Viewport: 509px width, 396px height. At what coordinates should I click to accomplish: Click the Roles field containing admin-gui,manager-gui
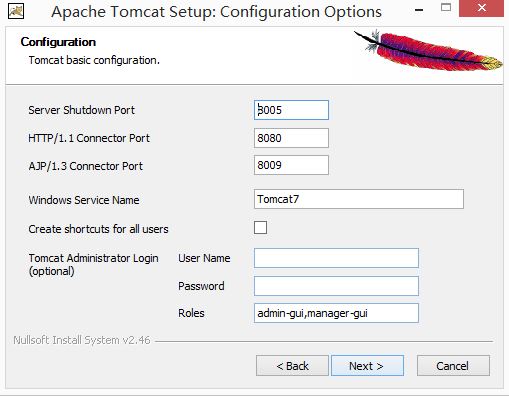pos(336,313)
